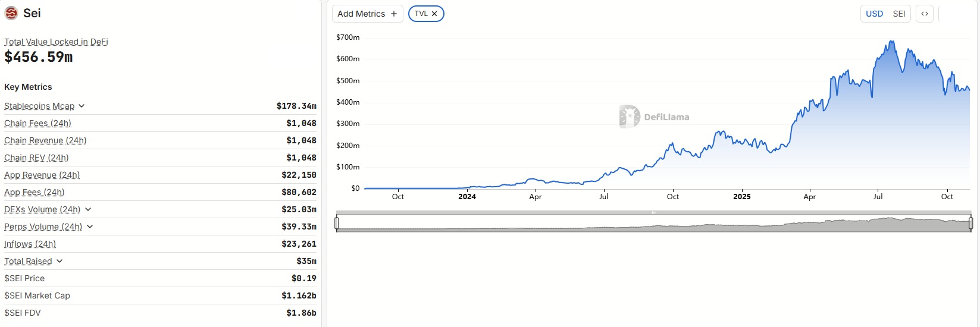Click the $35m total raised value
The height and width of the screenshot is (327, 980).
[306, 261]
